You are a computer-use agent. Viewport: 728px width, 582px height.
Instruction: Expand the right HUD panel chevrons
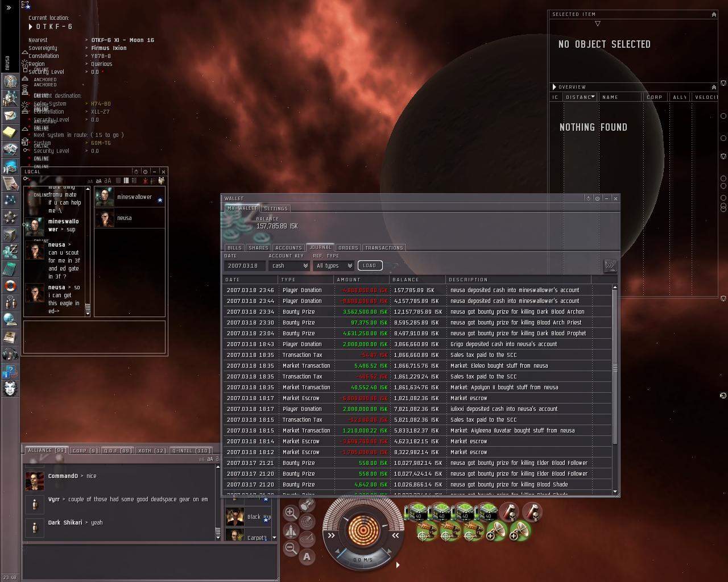(395, 535)
